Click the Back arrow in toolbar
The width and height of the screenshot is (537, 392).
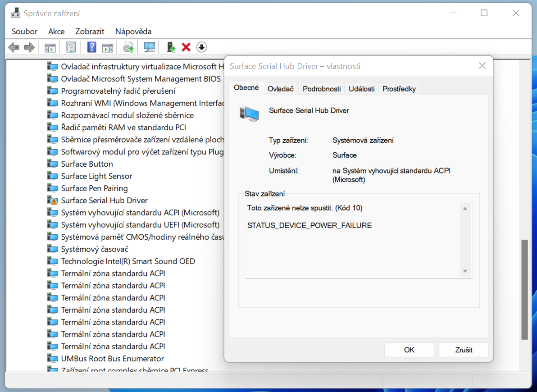[14, 47]
